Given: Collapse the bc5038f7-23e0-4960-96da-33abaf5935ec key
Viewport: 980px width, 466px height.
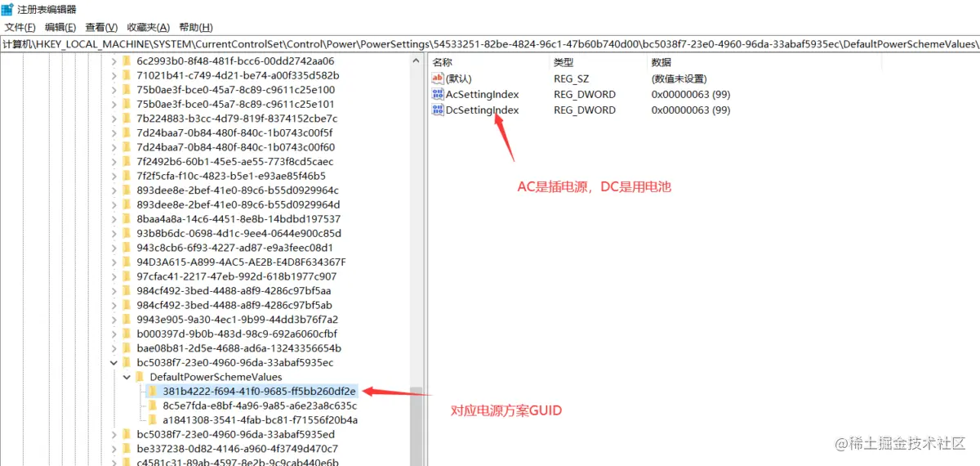Looking at the screenshot, I should [114, 362].
